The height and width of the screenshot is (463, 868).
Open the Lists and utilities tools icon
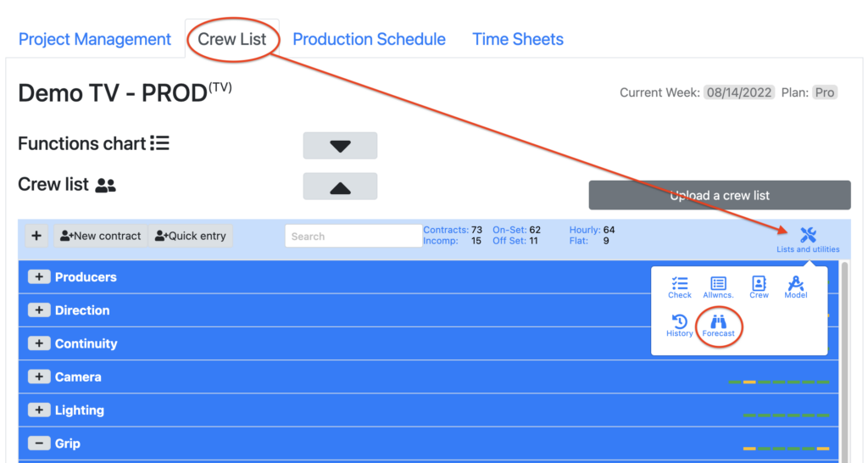[808, 237]
